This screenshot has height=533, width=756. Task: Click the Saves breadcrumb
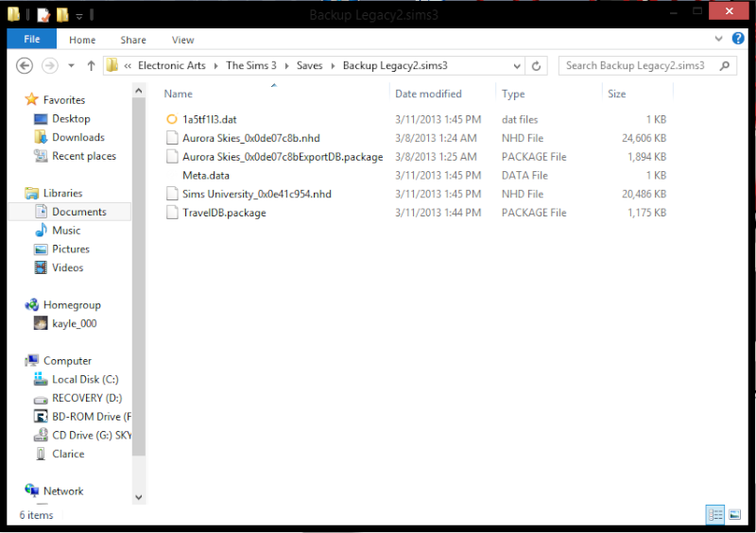[x=310, y=65]
